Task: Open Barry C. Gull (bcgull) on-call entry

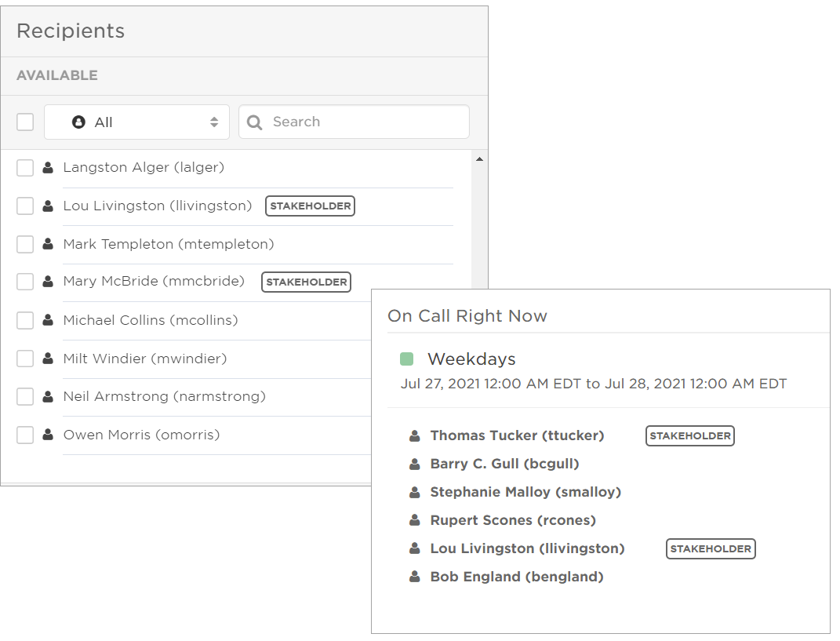Action: (504, 464)
